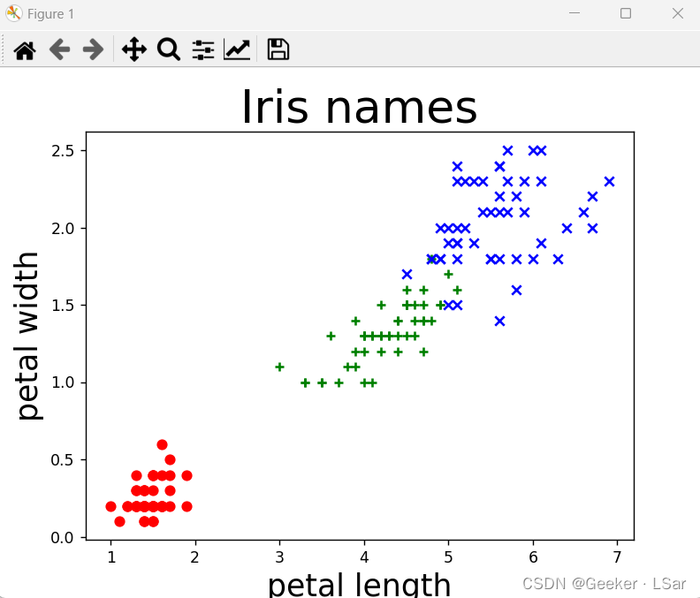Select the zoom-to-rectangle magnifier tool
700x598 pixels.
tap(168, 49)
